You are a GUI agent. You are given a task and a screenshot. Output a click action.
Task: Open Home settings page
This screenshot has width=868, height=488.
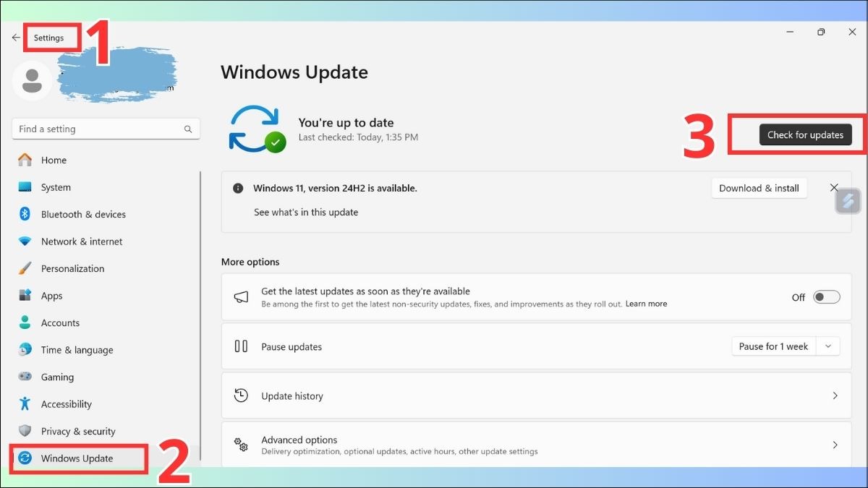point(106,160)
